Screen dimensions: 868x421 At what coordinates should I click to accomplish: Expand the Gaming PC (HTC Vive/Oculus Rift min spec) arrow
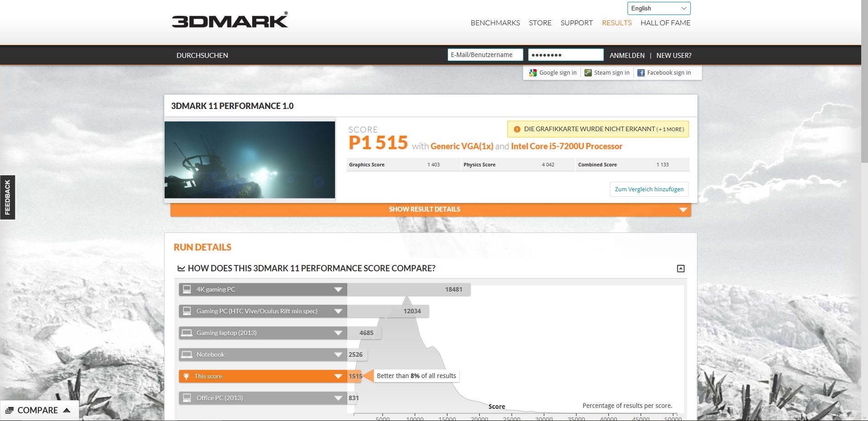pos(338,311)
